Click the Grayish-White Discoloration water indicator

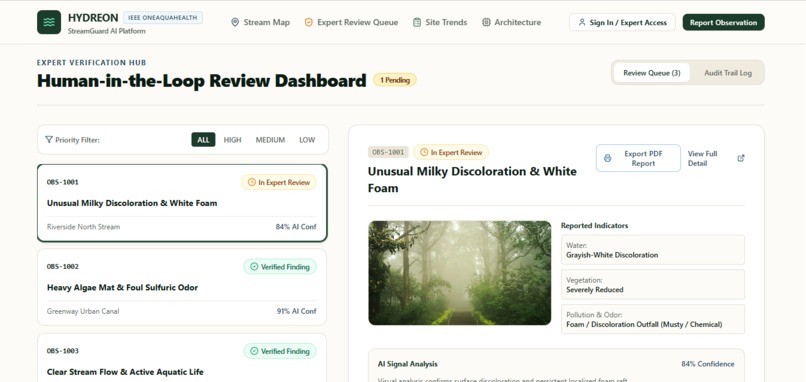(x=653, y=250)
